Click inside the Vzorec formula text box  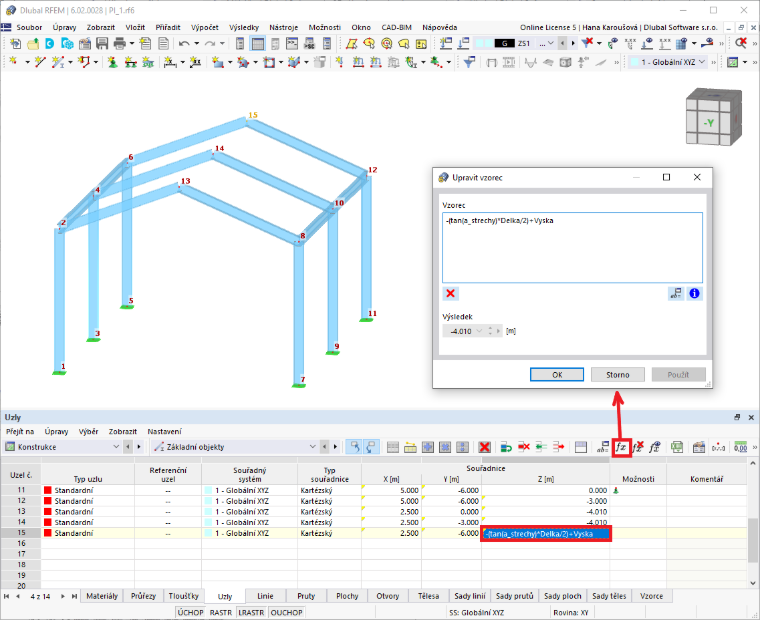tap(572, 247)
